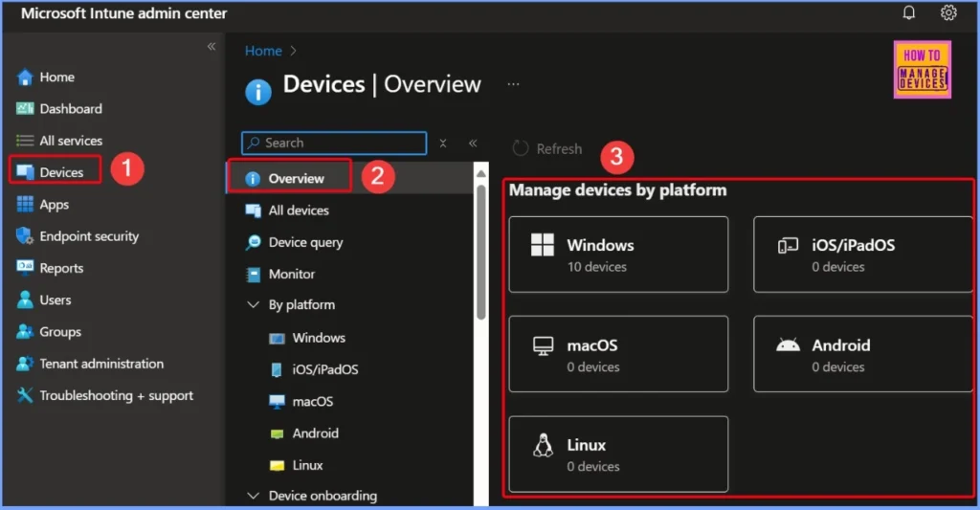Open the Apps grid icon
Screen dimensions: 980x510
(x=25, y=205)
